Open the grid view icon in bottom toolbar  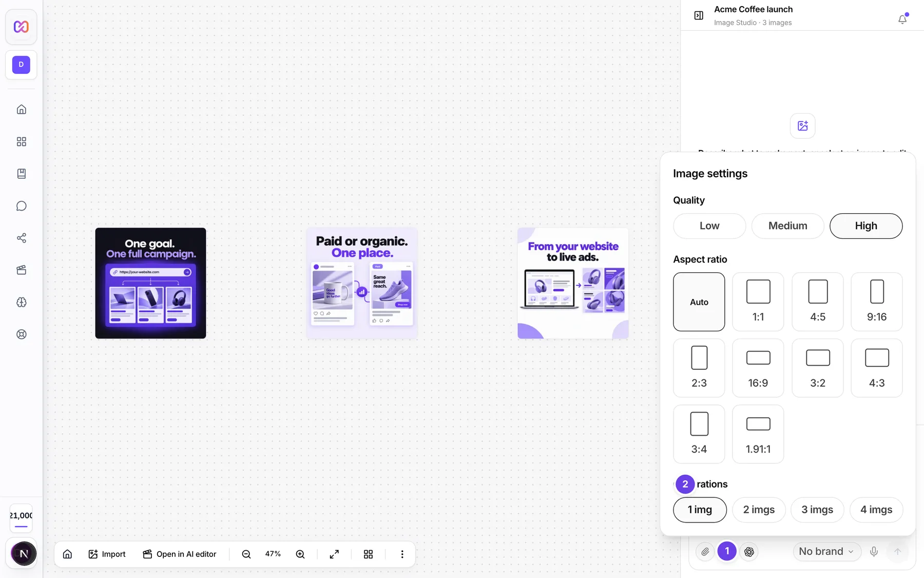click(x=368, y=554)
